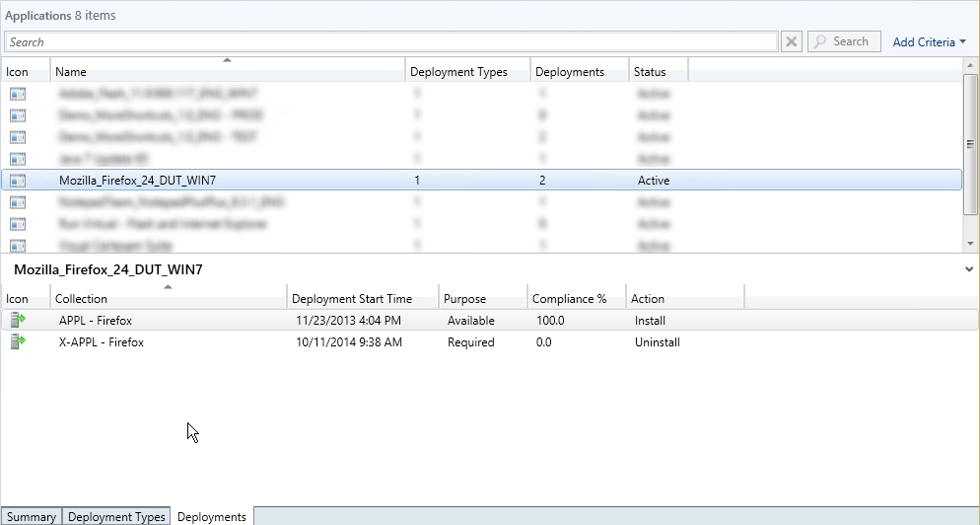The height and width of the screenshot is (525, 980).
Task: Click into the Search input field
Action: coord(390,41)
